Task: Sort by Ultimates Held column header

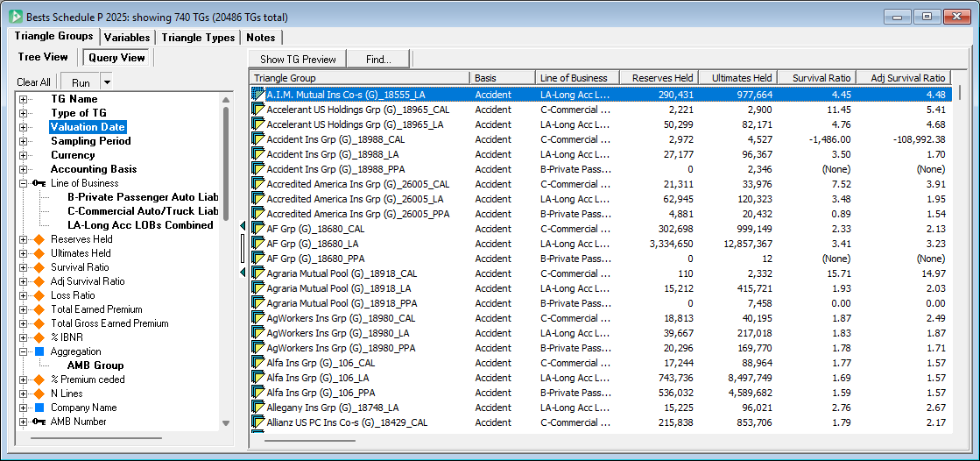Action: coord(738,78)
